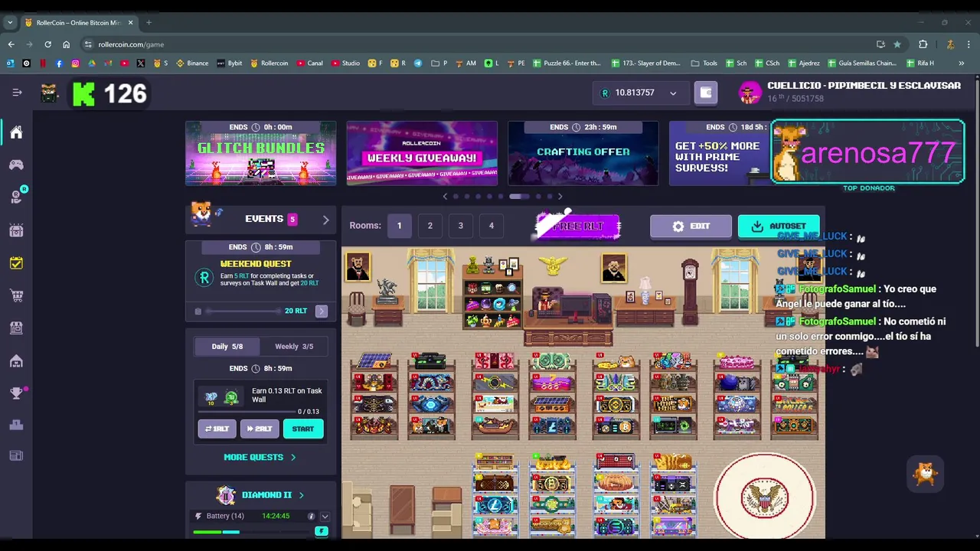This screenshot has width=980, height=551.
Task: Go to previous banner with left arrow
Action: (x=445, y=197)
